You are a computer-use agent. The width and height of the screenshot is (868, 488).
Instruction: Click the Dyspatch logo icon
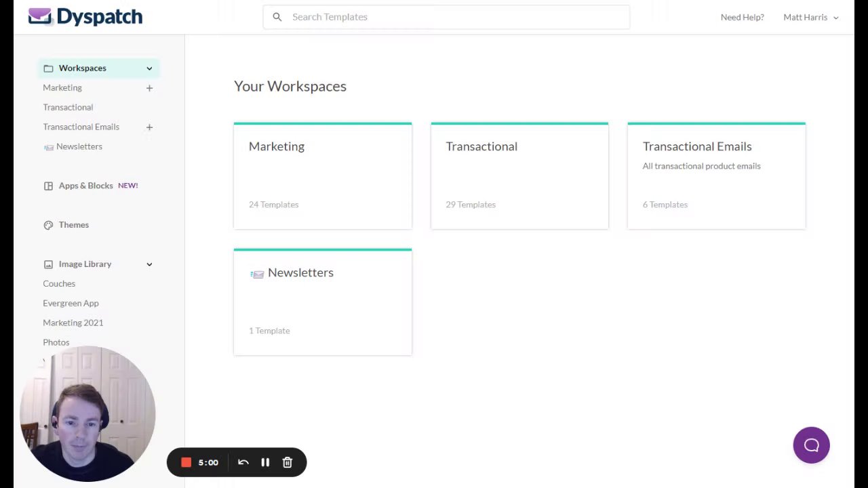[40, 16]
